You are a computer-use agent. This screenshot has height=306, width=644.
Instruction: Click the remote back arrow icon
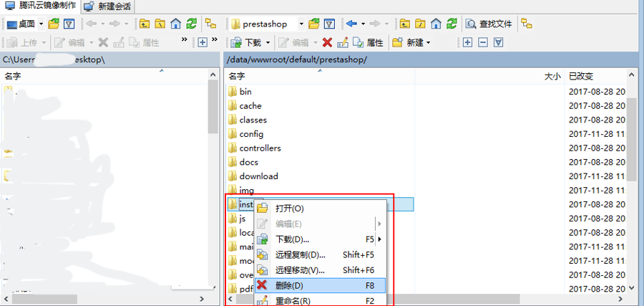tap(351, 24)
